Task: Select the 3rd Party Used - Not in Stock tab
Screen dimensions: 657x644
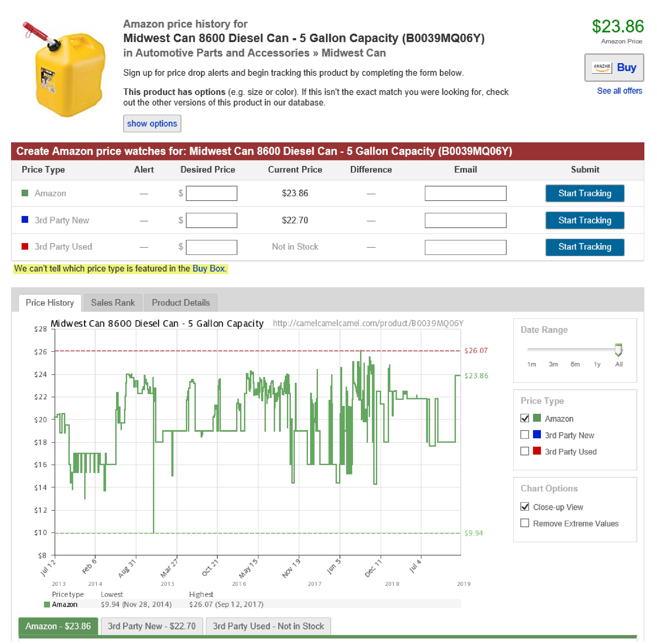Action: 268,626
